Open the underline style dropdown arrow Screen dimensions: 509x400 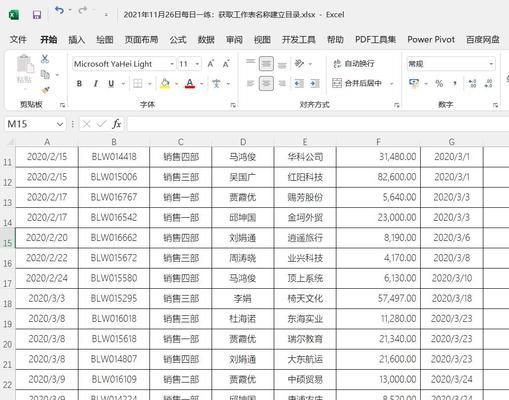coord(123,84)
